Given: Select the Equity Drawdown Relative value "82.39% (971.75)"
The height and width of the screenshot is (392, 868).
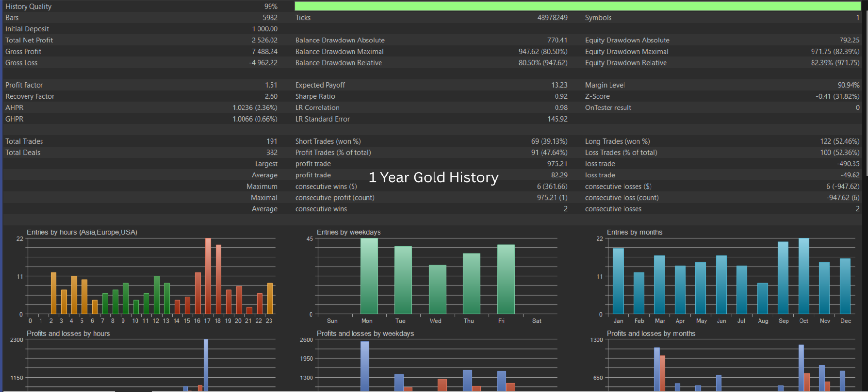Looking at the screenshot, I should pyautogui.click(x=835, y=63).
